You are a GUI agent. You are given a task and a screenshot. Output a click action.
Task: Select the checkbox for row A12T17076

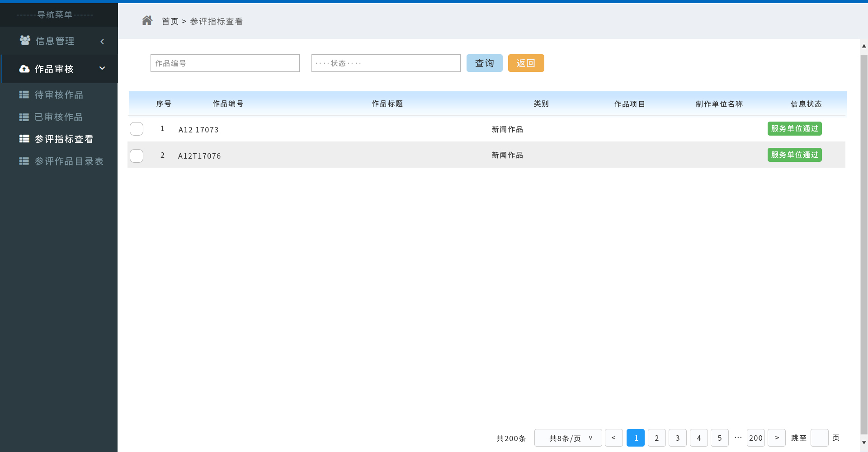tap(137, 155)
